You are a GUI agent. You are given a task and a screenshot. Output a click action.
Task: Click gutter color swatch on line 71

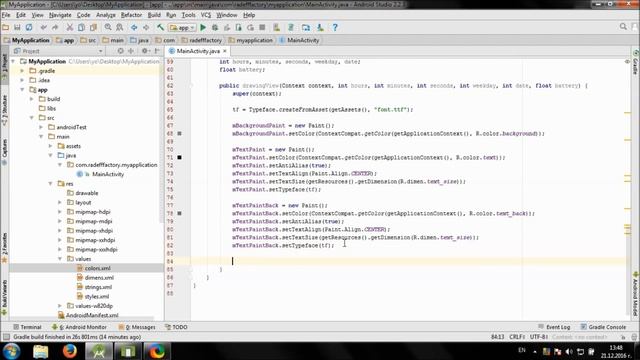coord(179,157)
